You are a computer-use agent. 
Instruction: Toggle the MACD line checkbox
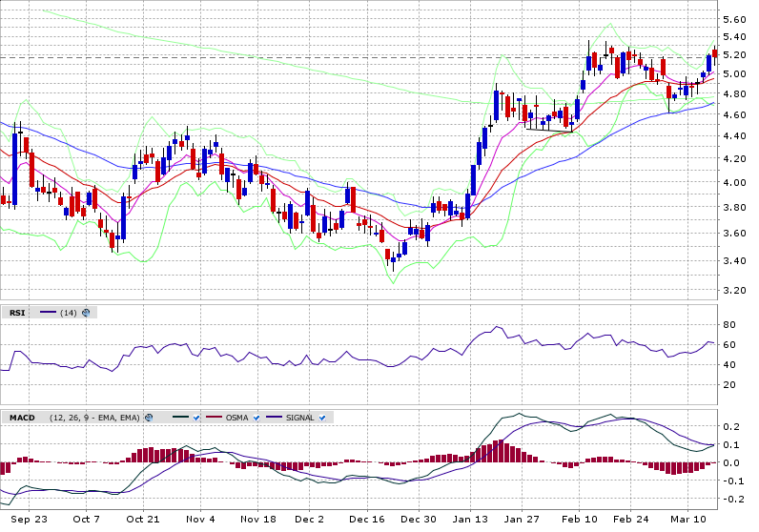195,418
